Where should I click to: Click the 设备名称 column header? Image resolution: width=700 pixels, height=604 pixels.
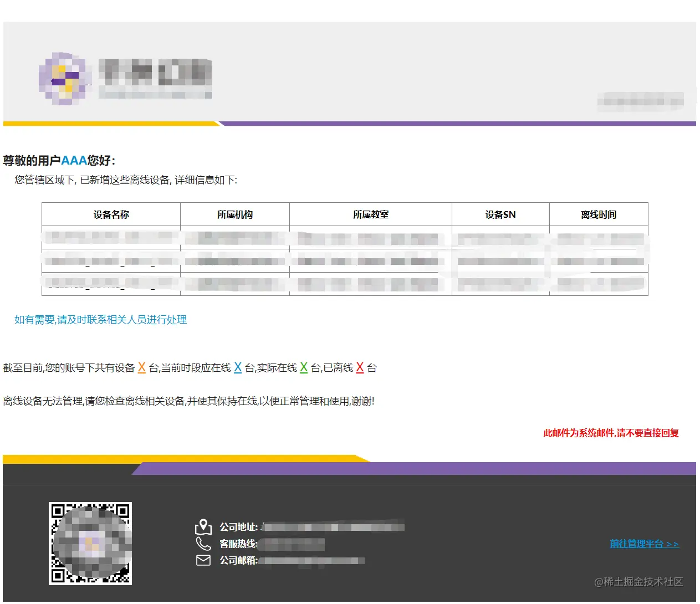[x=111, y=214]
